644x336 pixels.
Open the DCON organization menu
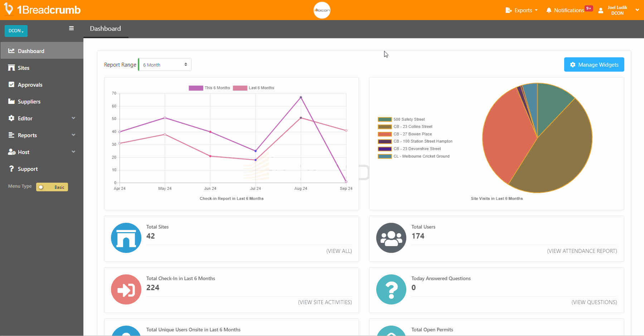point(16,31)
